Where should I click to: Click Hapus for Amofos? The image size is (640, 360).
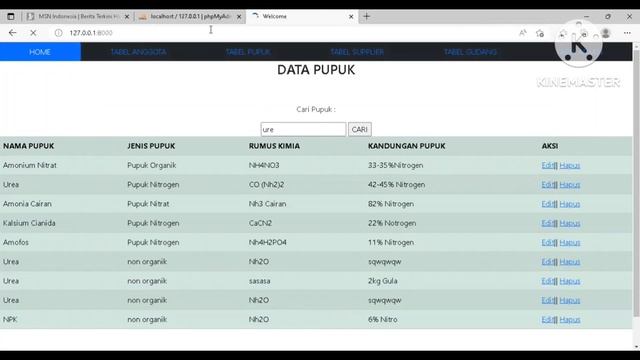pyautogui.click(x=570, y=242)
